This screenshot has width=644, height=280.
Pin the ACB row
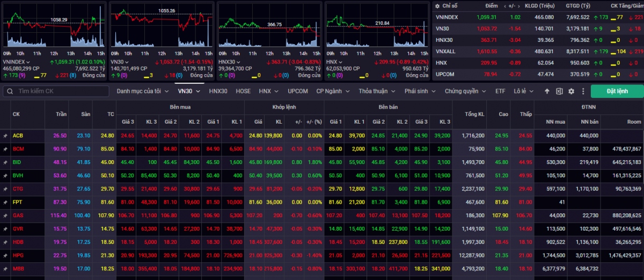[x=5, y=135]
